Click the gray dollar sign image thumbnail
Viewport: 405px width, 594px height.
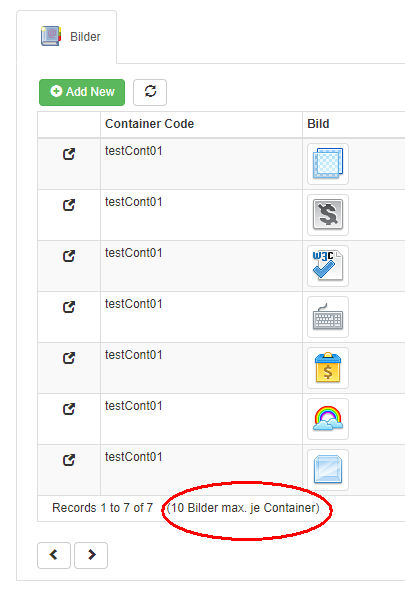(328, 215)
